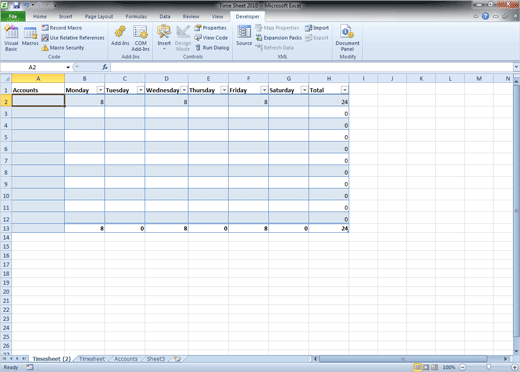Open the Monday column filter dropdown

coord(100,90)
